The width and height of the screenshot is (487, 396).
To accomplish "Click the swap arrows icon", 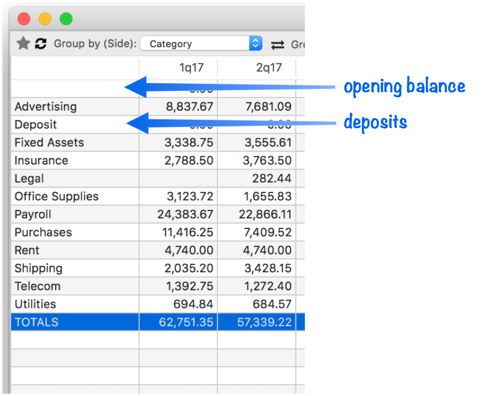I will click(277, 44).
